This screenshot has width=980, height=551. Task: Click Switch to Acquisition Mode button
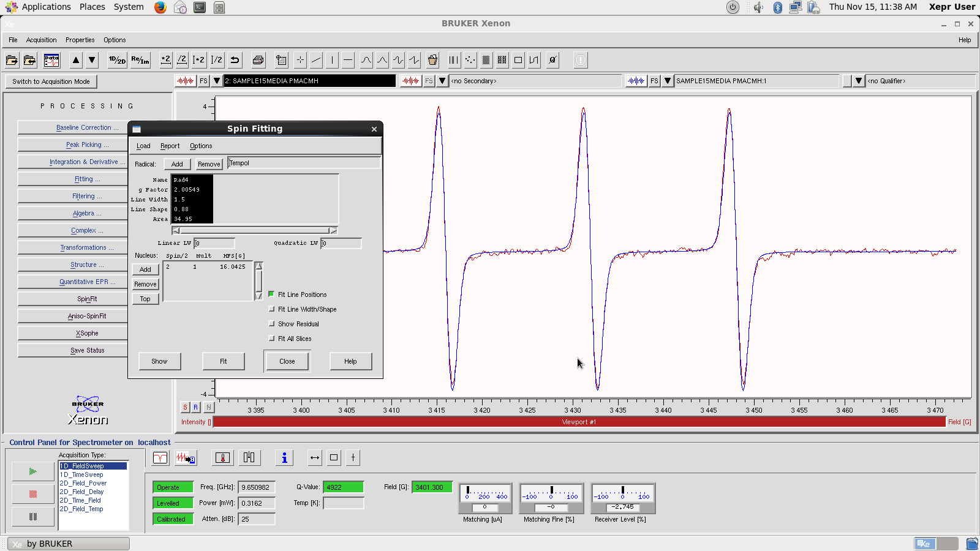pyautogui.click(x=51, y=81)
